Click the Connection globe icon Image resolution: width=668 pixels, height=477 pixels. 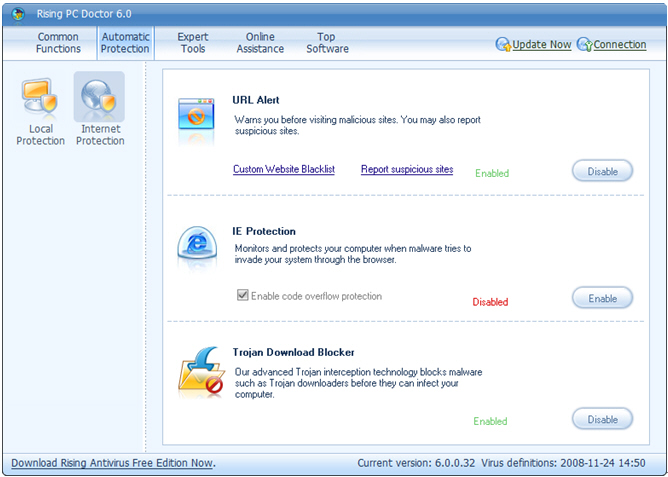pyautogui.click(x=585, y=45)
